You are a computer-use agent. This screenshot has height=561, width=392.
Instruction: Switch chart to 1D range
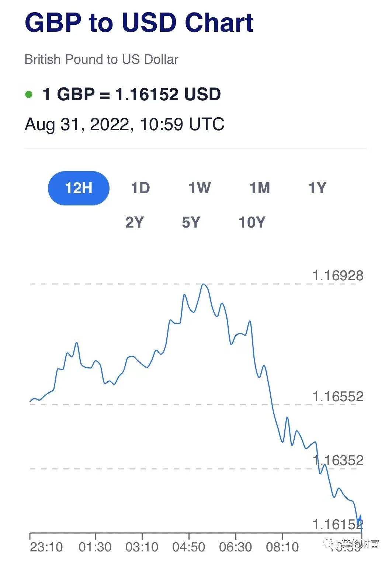click(x=141, y=188)
